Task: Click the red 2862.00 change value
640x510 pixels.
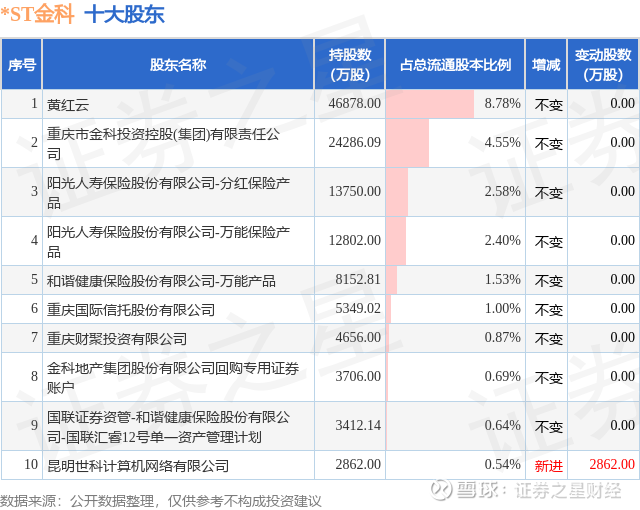Action: click(612, 464)
